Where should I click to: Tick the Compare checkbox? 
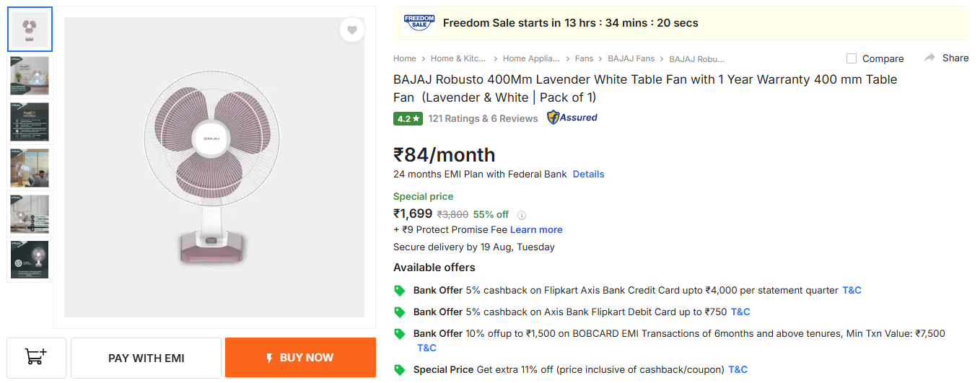click(x=852, y=58)
